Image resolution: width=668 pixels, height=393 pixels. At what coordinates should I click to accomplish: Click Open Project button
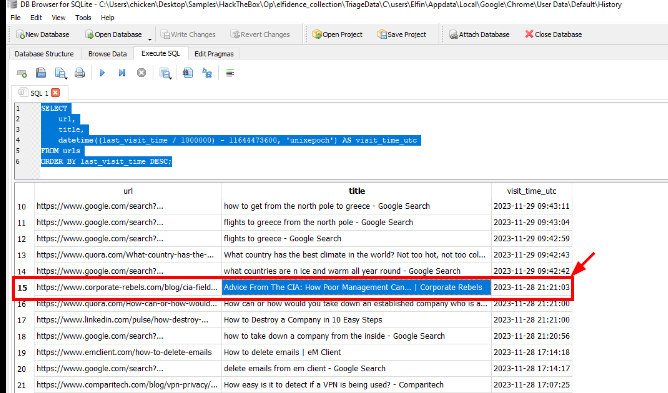tap(337, 35)
